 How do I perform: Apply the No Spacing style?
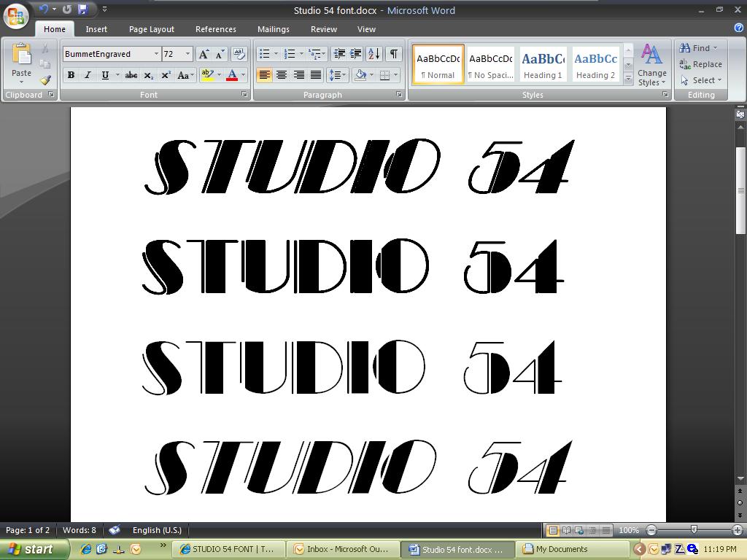click(491, 65)
